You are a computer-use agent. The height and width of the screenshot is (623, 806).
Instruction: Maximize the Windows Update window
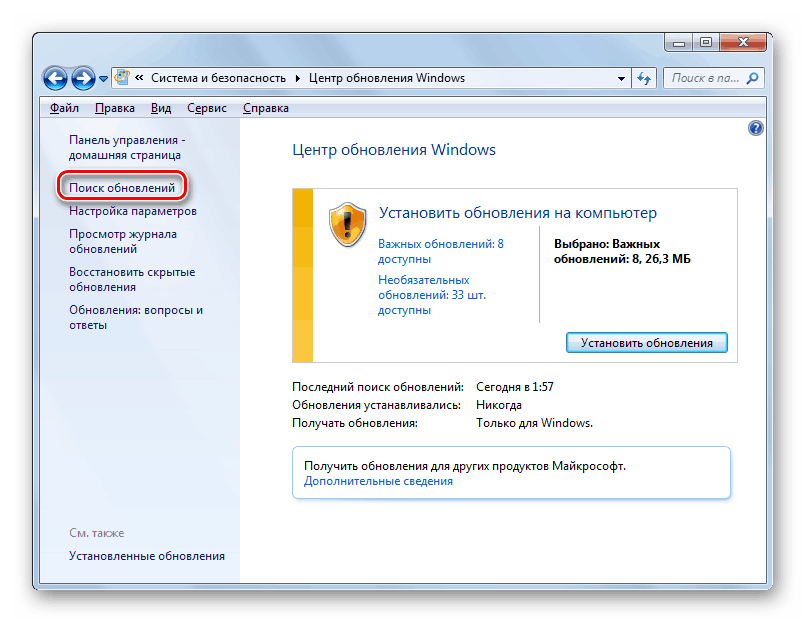706,43
